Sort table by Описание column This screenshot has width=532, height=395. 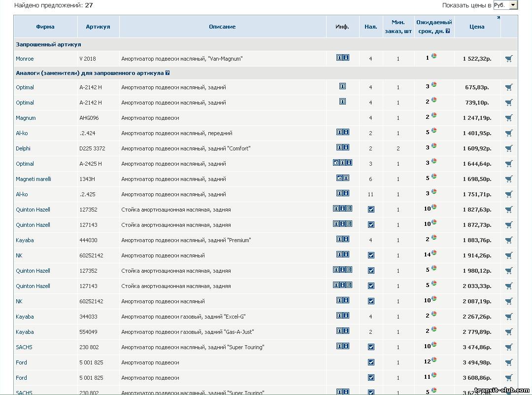coord(222,27)
